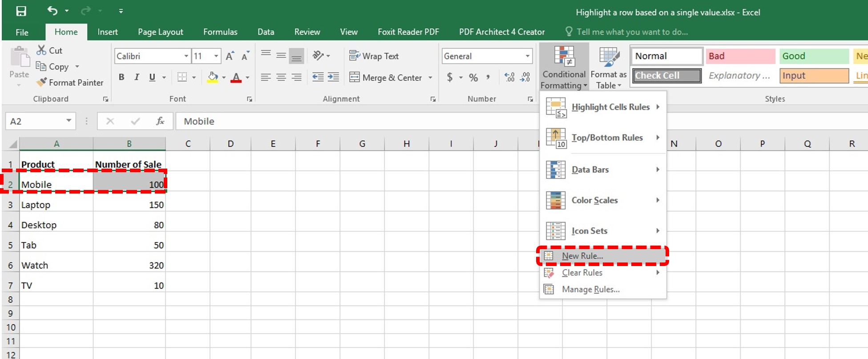Choose Manage Rules from the menu
Image resolution: width=868 pixels, height=359 pixels.
(x=603, y=290)
